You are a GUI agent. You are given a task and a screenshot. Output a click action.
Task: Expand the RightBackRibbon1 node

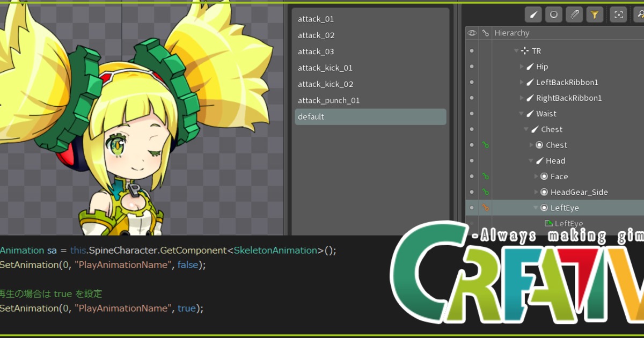point(522,98)
